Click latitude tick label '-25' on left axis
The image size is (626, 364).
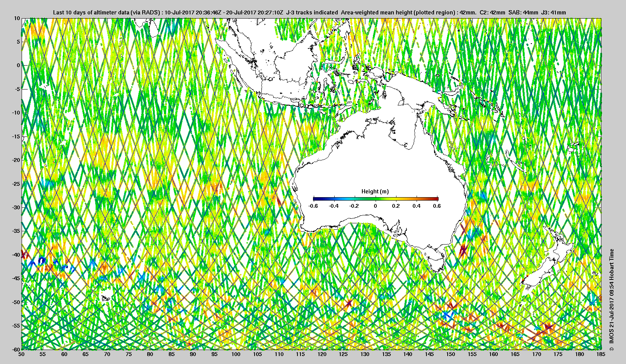pyautogui.click(x=16, y=184)
